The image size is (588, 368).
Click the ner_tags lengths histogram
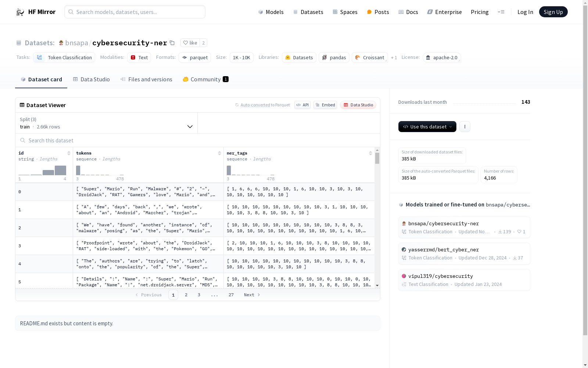click(x=251, y=170)
